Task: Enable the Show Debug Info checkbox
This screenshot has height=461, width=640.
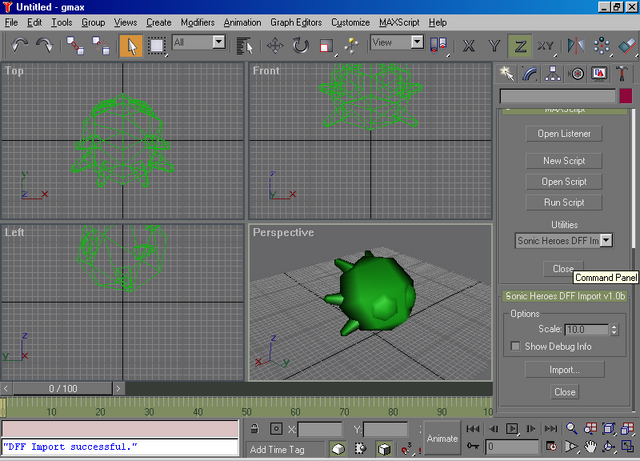Action: 516,346
